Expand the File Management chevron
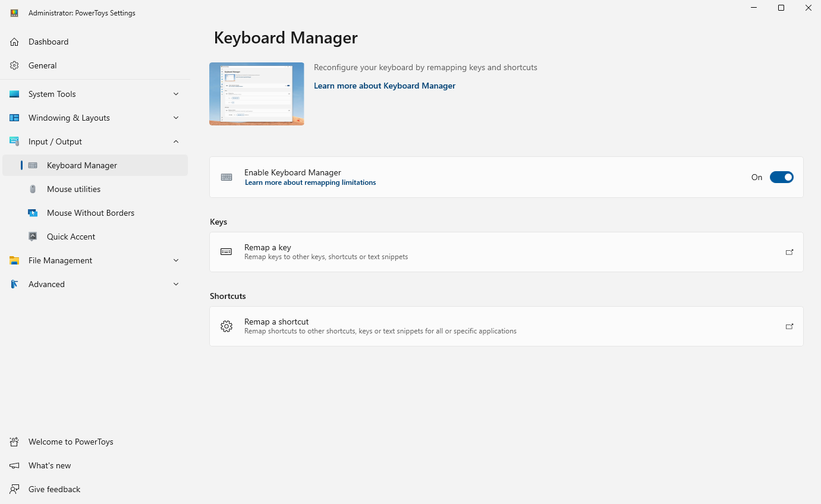Screen dimensions: 821x504 click(176, 260)
